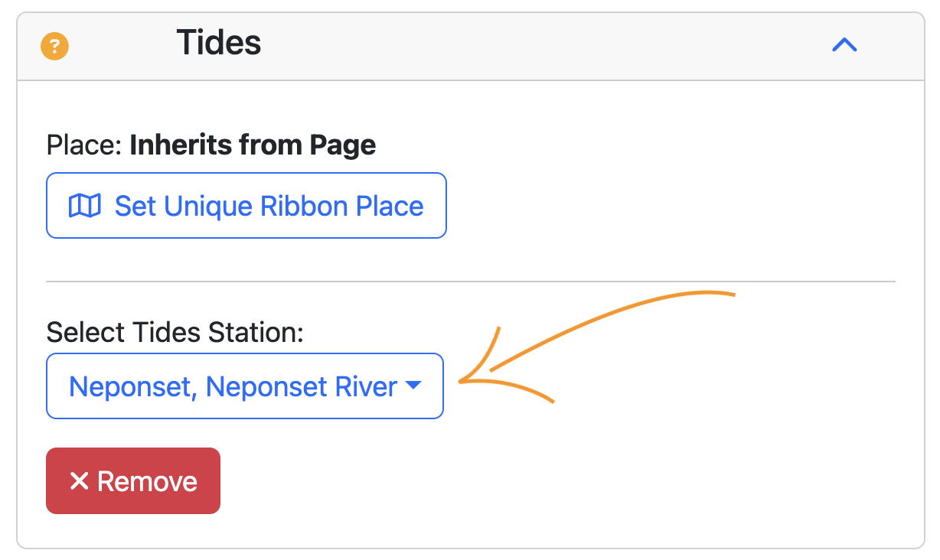
Task: Click the caret arrow on the station dropdown
Action: pos(414,387)
